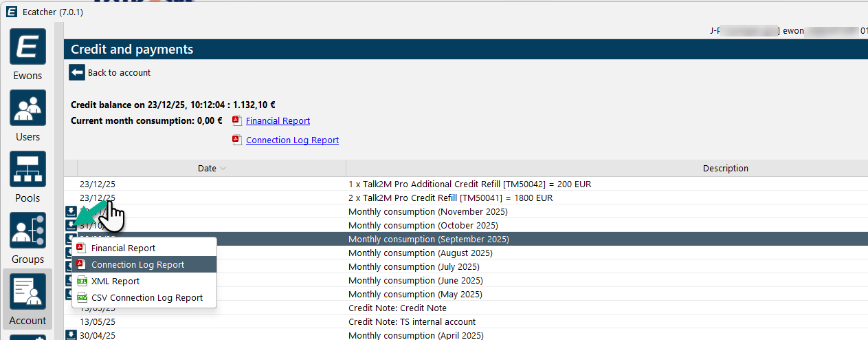Sort by the Date column header
Viewport: 868px width, 340px height.
pyautogui.click(x=207, y=168)
